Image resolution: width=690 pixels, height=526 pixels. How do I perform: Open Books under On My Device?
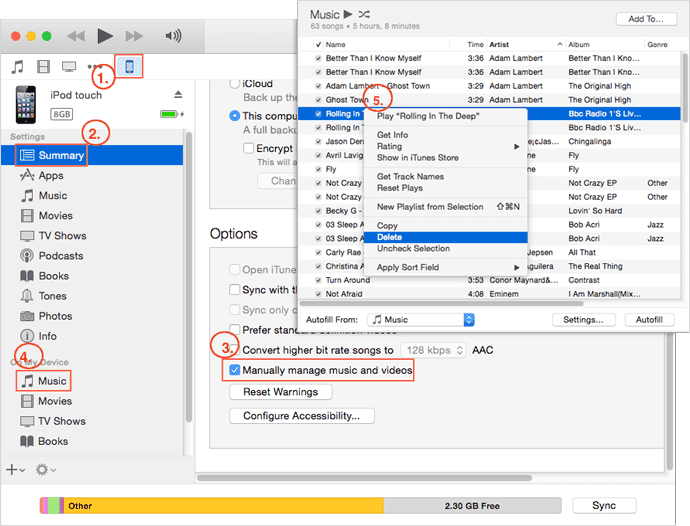point(44,441)
